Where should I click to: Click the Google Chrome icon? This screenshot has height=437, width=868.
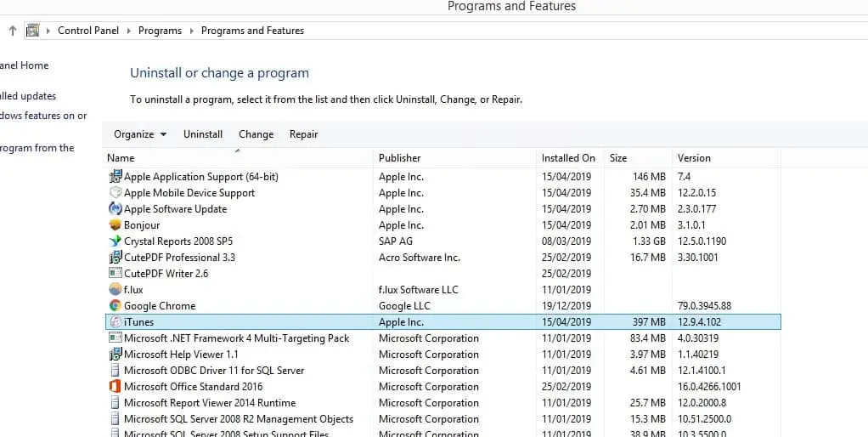(x=116, y=306)
